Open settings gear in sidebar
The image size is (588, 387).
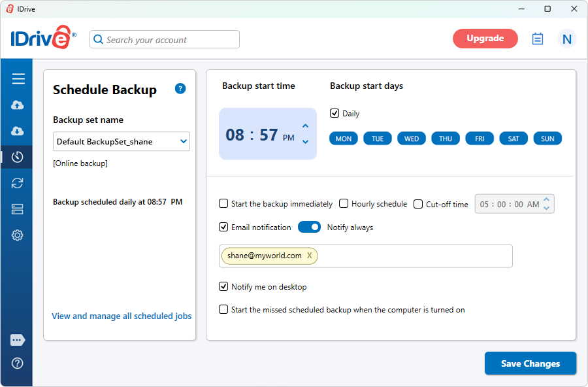tap(18, 235)
